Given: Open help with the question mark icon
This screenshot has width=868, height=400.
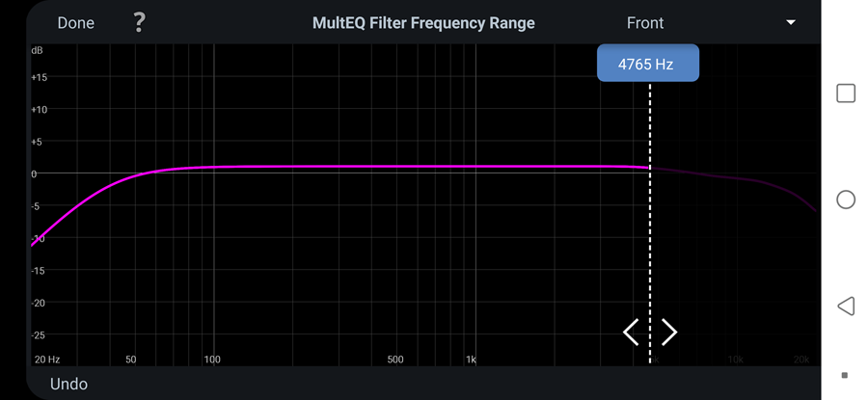Looking at the screenshot, I should pyautogui.click(x=139, y=22).
